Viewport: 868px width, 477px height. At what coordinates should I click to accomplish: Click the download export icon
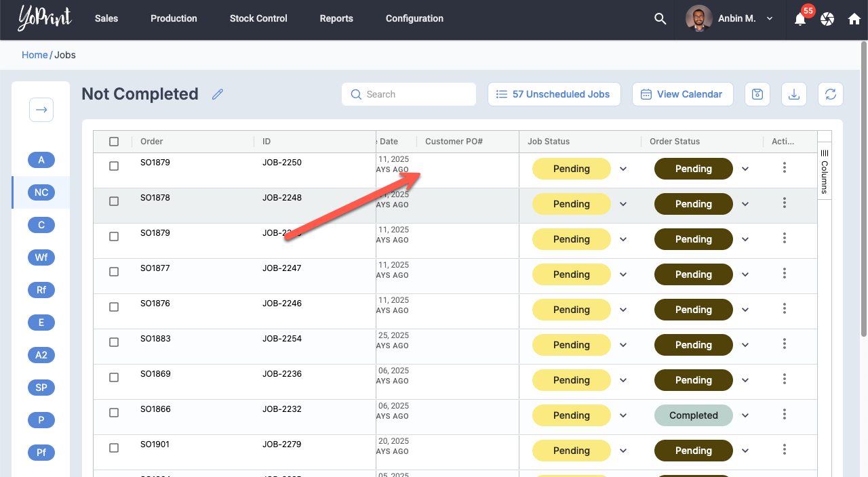tap(794, 94)
